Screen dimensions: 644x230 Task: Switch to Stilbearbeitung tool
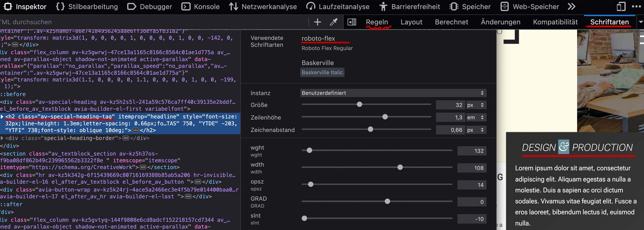tap(86, 7)
